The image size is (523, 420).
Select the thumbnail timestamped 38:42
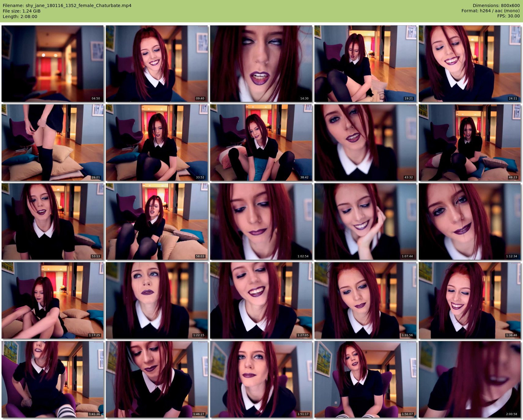pyautogui.click(x=261, y=143)
